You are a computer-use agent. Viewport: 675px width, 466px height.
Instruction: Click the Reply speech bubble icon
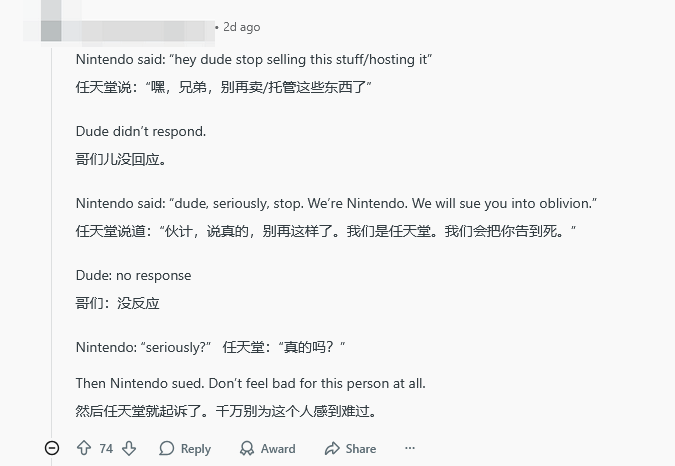pyautogui.click(x=167, y=449)
